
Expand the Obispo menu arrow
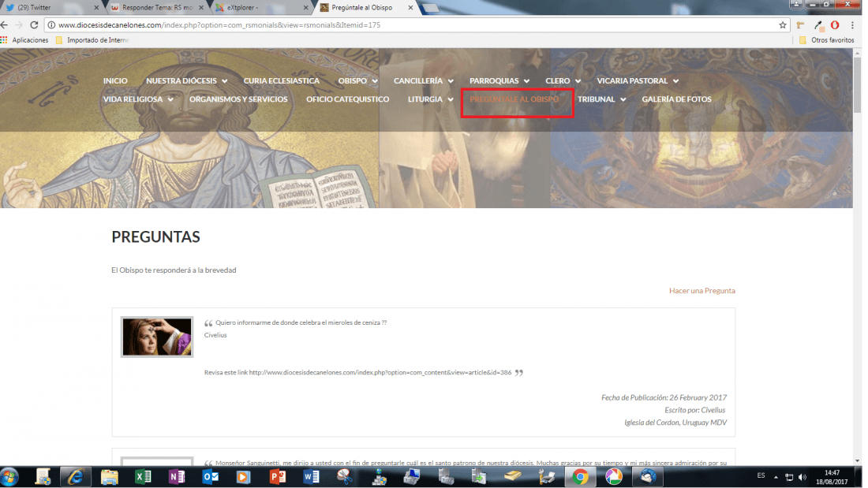(x=375, y=81)
